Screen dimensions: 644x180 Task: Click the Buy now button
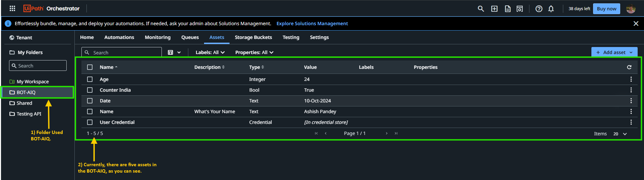click(606, 9)
